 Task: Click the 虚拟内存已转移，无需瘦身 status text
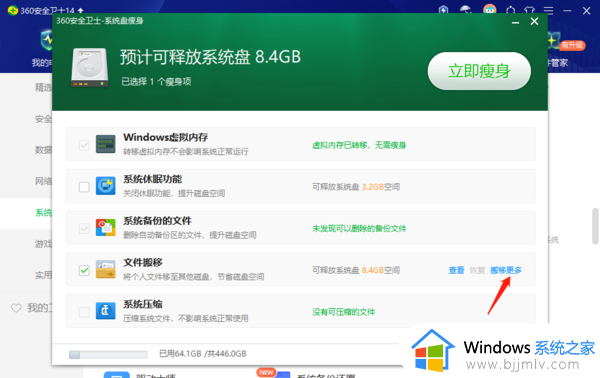click(359, 145)
